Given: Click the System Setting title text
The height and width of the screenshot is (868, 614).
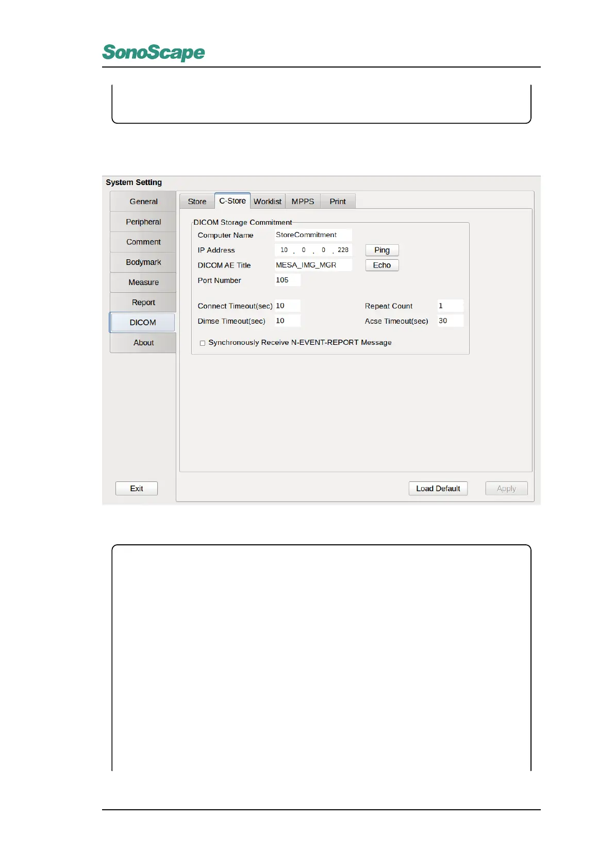Looking at the screenshot, I should 134,182.
